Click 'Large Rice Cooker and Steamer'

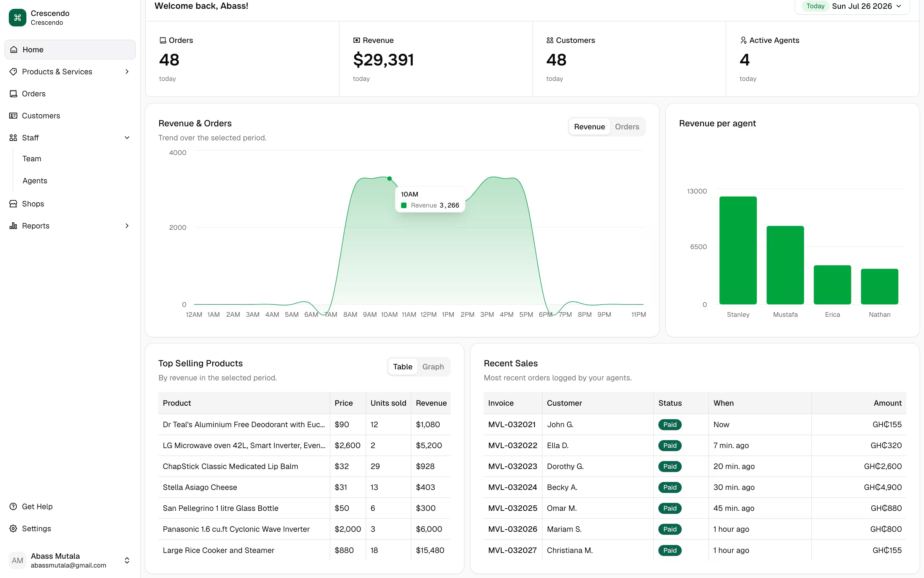pyautogui.click(x=218, y=550)
